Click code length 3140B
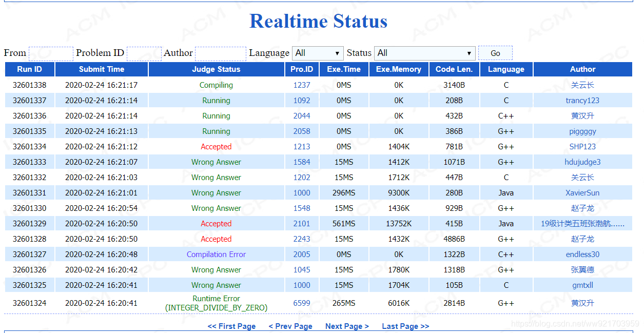Image resolution: width=644 pixels, height=333 pixels. pos(454,85)
